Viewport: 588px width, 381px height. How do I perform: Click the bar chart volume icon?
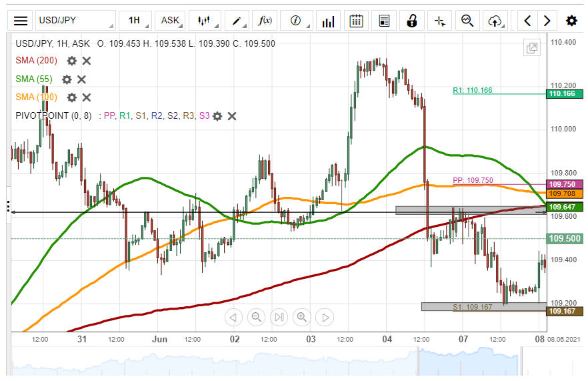[x=328, y=21]
